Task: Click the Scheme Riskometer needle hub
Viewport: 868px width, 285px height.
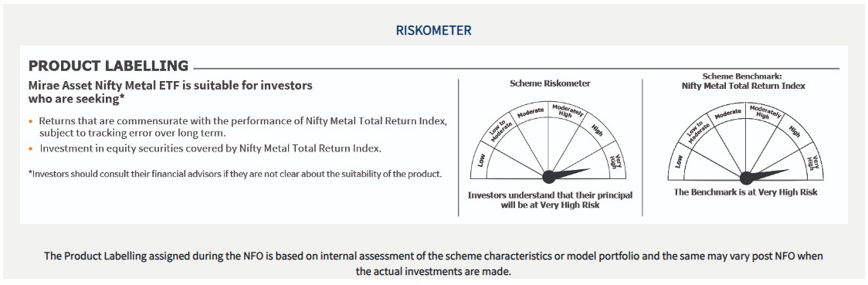Action: tap(548, 177)
